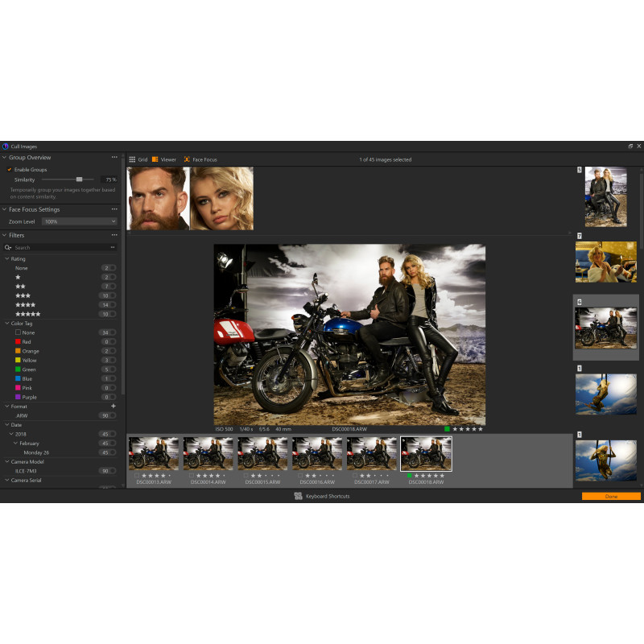Open the Zoom Level dropdown
Image resolution: width=644 pixels, height=644 pixels.
pos(79,221)
